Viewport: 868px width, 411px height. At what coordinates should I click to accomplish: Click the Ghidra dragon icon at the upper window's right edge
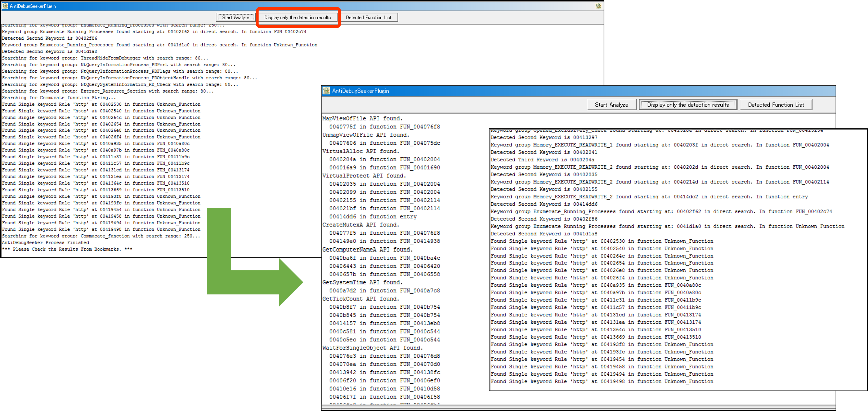tap(598, 6)
